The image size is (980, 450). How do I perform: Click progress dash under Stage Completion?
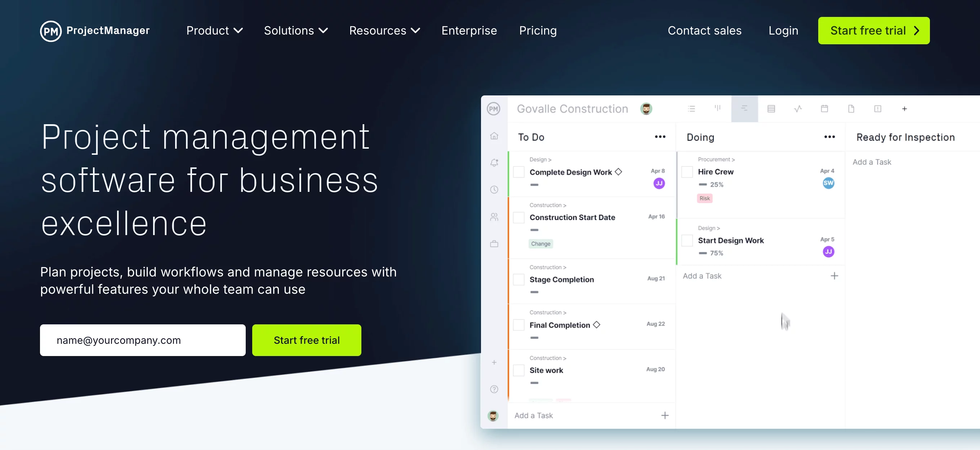pyautogui.click(x=534, y=292)
